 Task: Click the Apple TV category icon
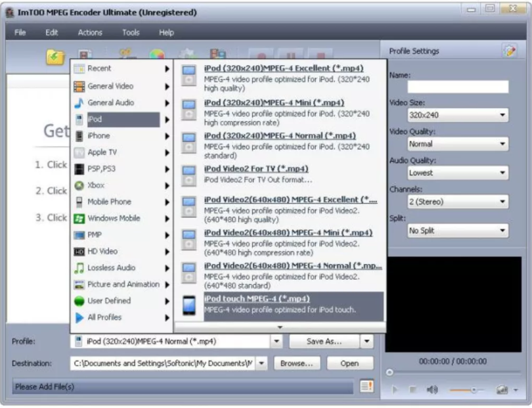pos(79,152)
